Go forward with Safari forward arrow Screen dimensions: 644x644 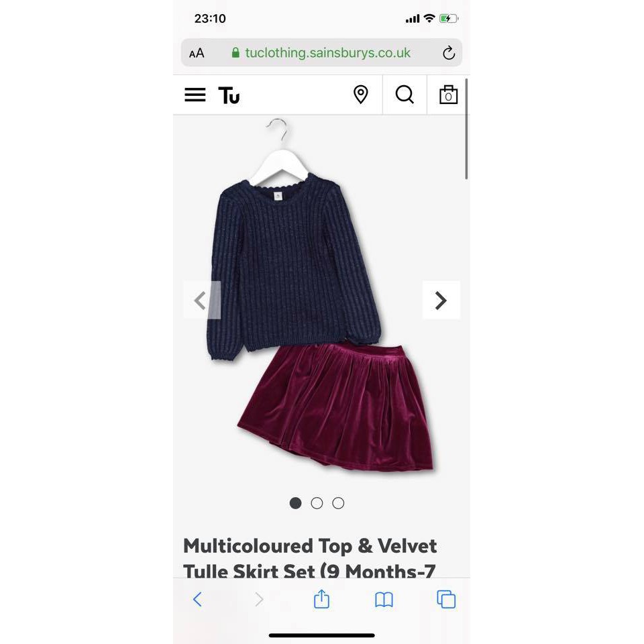259,599
